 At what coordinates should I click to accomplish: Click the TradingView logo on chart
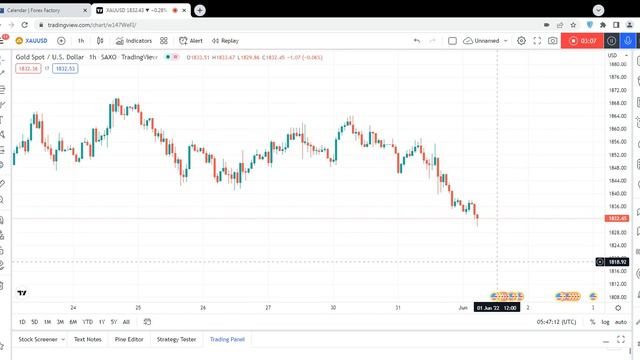click(x=22, y=293)
